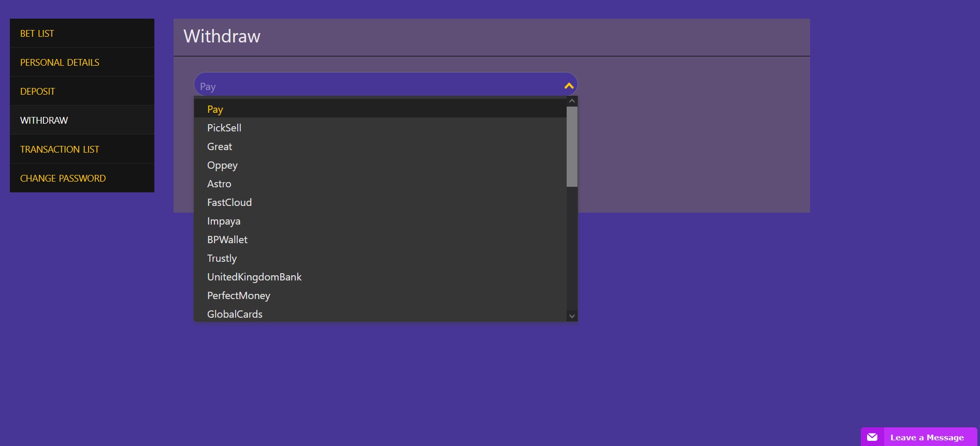Open the Leave a Message chat button
This screenshot has width=980, height=446.
click(x=919, y=437)
